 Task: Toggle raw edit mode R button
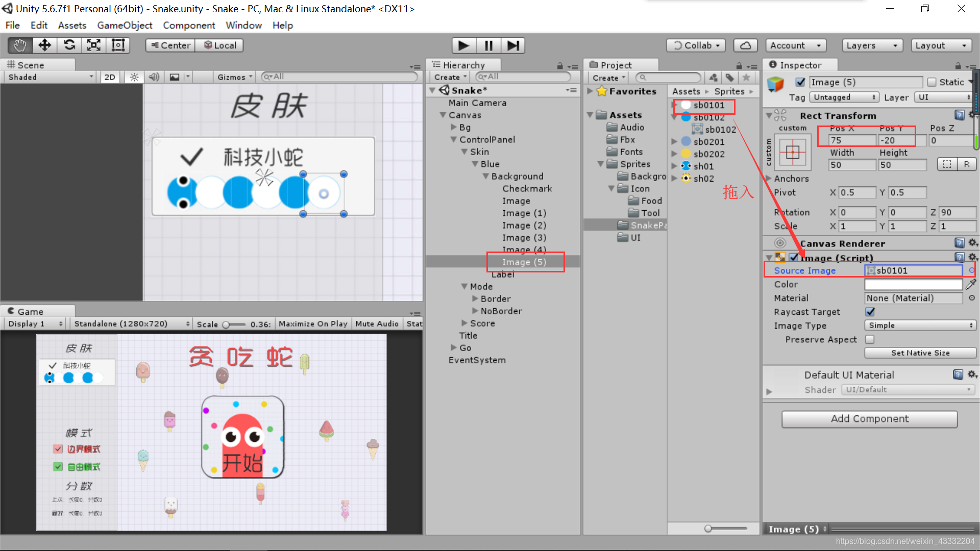click(967, 164)
